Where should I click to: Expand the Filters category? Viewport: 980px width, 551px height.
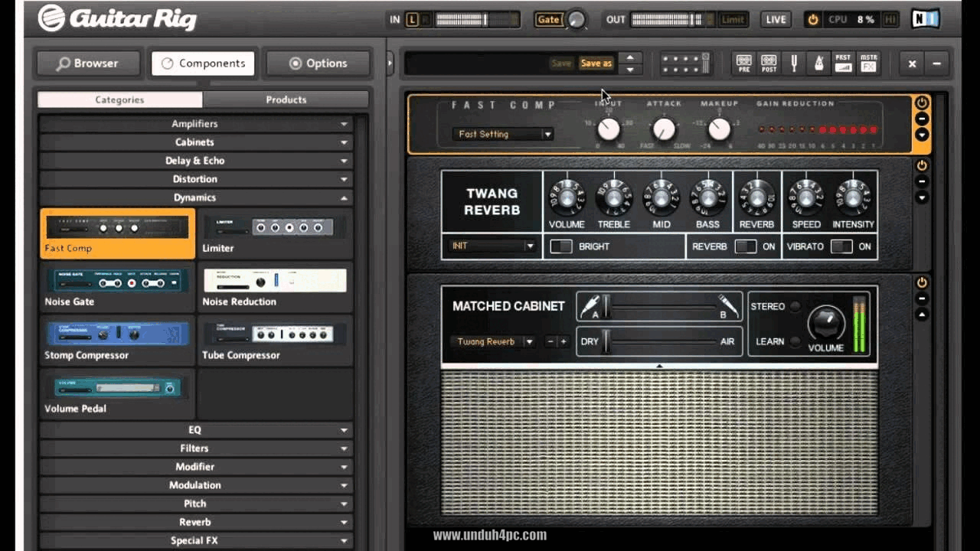[x=196, y=448]
